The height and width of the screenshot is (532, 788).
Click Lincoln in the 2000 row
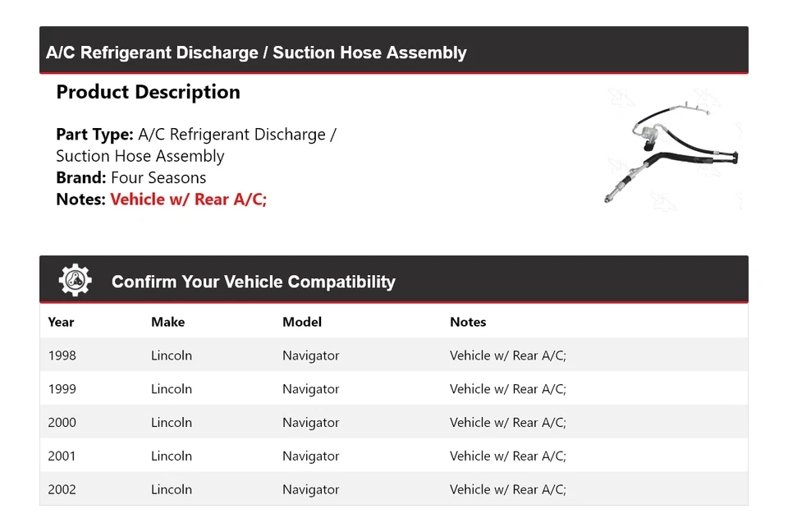coord(171,423)
